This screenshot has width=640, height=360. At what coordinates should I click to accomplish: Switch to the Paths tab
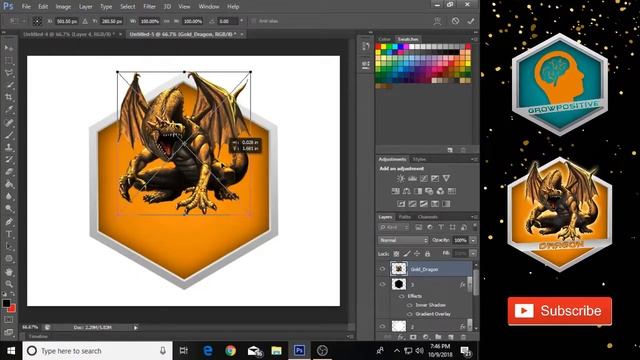404,217
